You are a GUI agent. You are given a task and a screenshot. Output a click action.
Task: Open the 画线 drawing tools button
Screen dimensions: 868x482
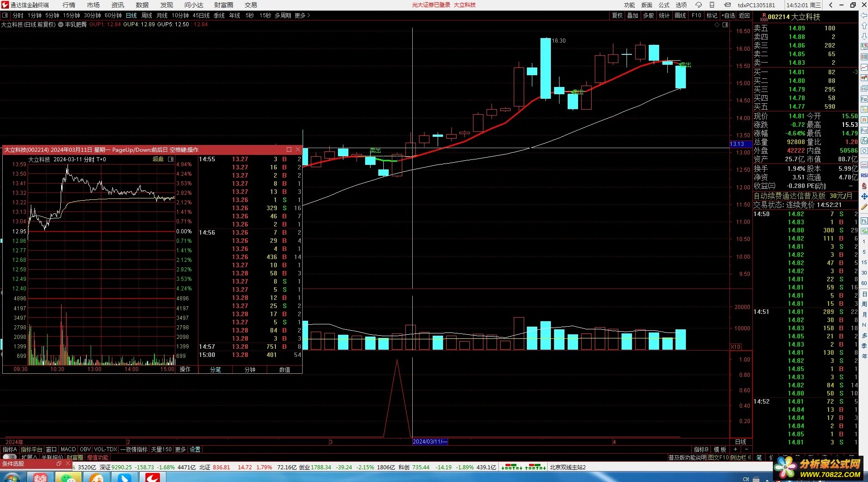680,15
